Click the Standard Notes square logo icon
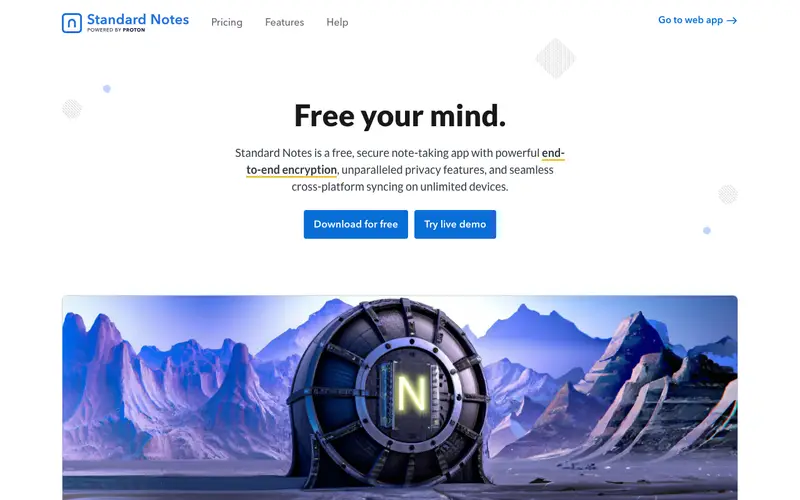This screenshot has width=800, height=500. [x=71, y=23]
